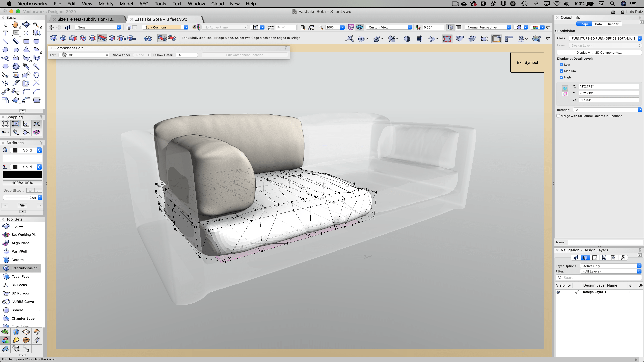
Task: Choose the Chamfer Edge tool
Action: [23, 318]
